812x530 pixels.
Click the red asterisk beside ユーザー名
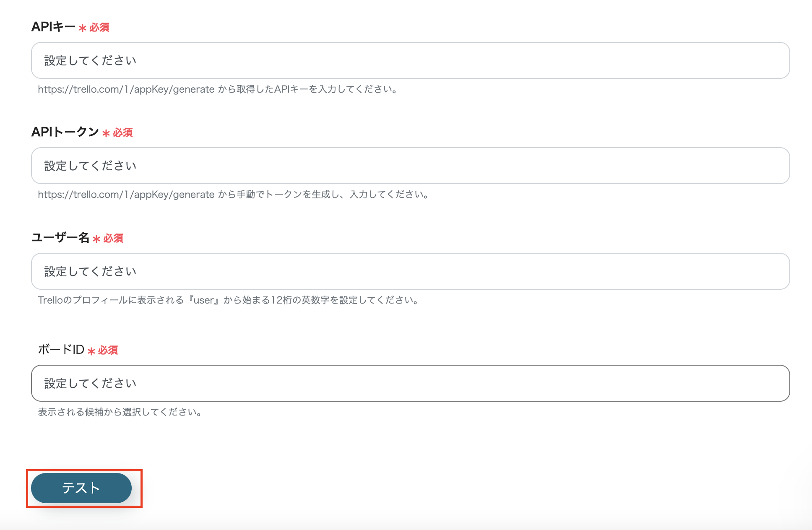96,239
